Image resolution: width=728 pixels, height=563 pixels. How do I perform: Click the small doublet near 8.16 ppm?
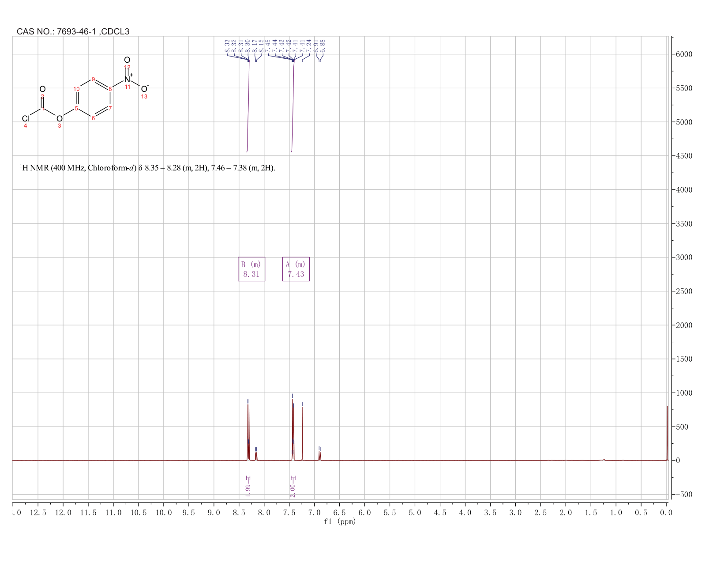click(256, 455)
